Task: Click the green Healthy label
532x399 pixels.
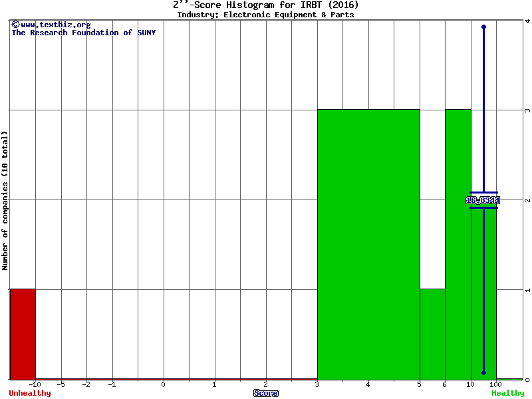Action: 508,393
